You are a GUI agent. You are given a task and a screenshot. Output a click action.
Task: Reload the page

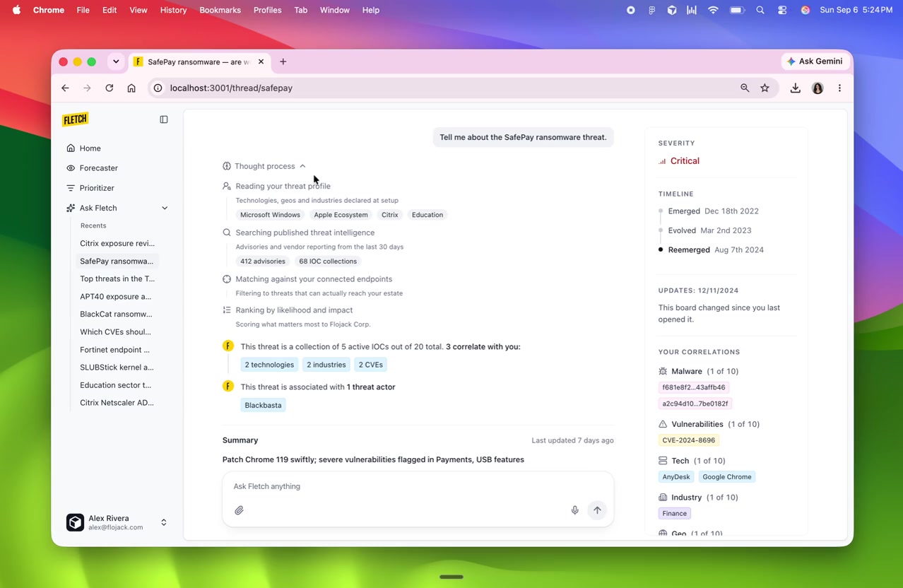[110, 88]
